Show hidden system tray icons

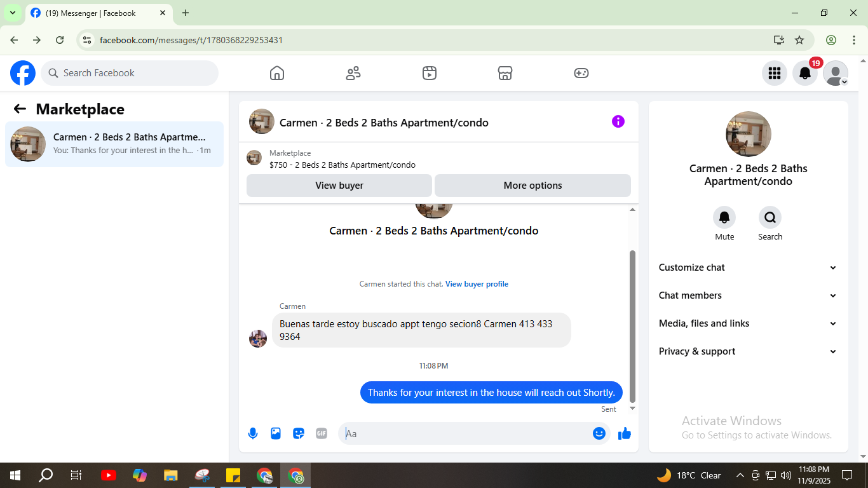pos(740,475)
